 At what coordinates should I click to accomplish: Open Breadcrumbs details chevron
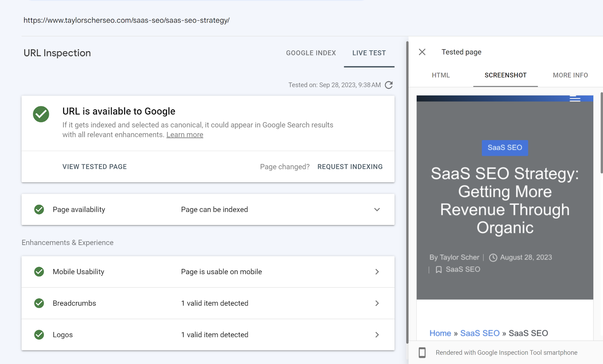(x=377, y=303)
